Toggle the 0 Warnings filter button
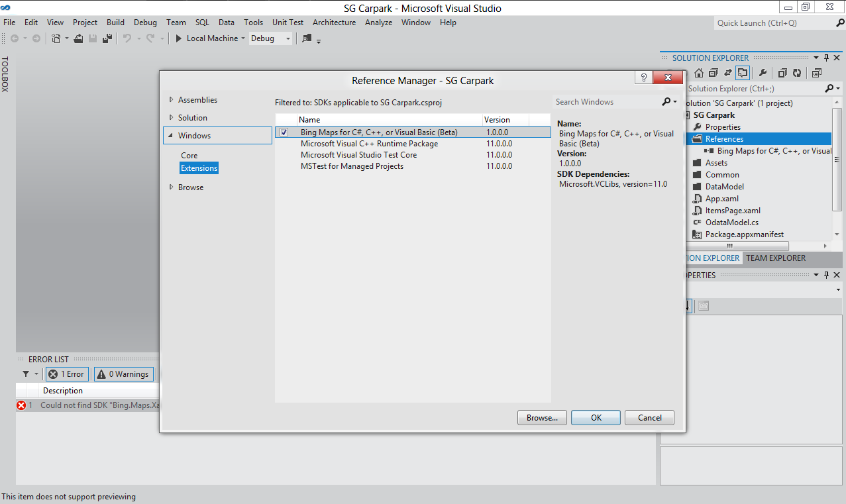The height and width of the screenshot is (504, 846). coord(124,374)
